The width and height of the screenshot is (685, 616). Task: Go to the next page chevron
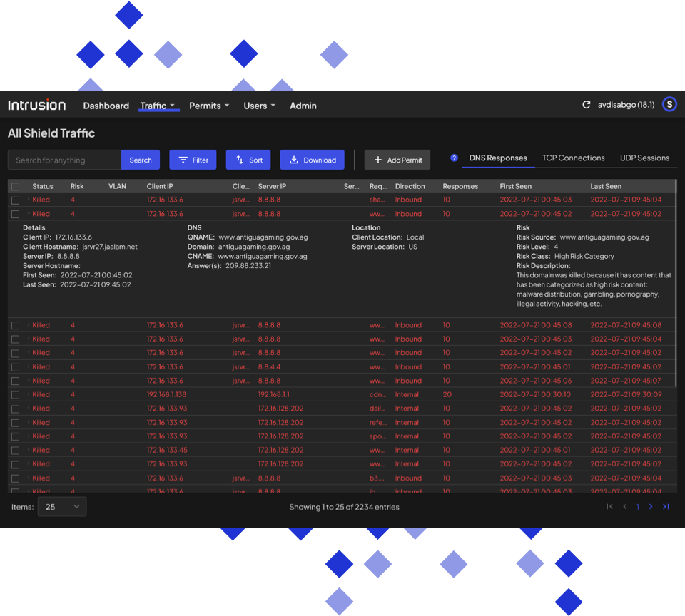651,507
